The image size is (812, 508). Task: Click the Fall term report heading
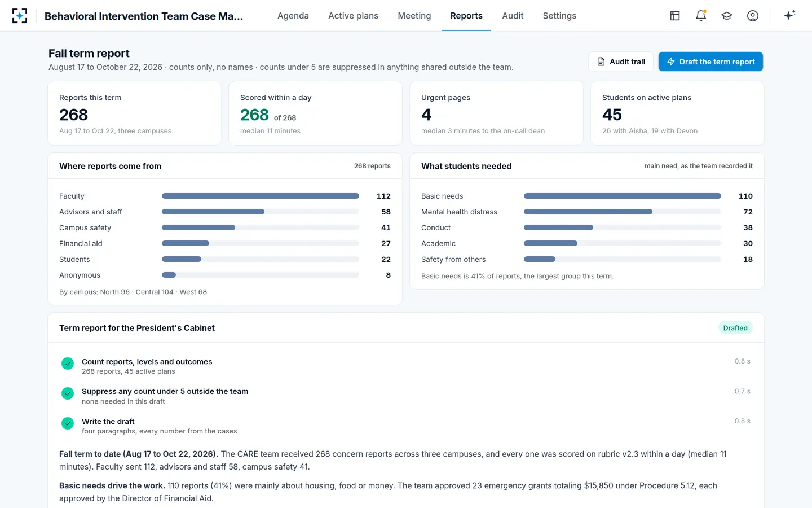(x=89, y=53)
